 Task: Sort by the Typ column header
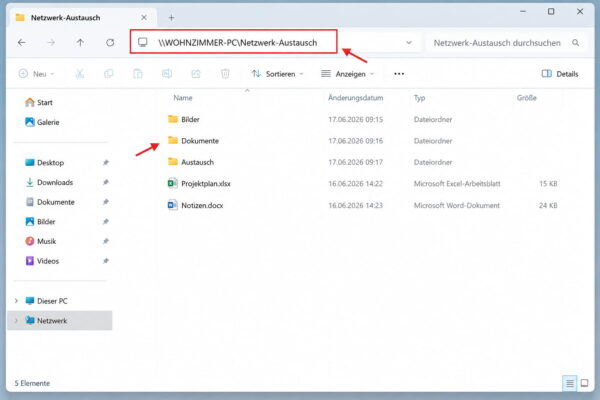tap(419, 98)
